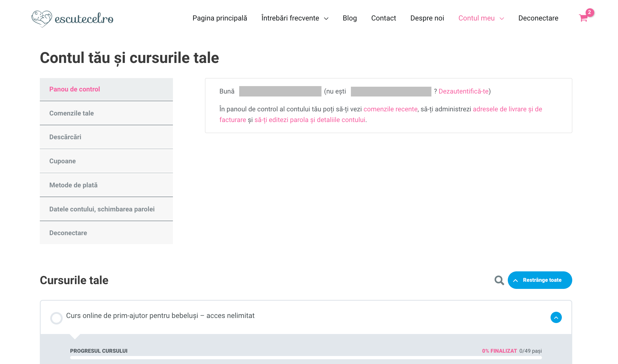This screenshot has height=364, width=618.
Task: Open the Curs online de prim-ajutor title
Action: pos(160,316)
